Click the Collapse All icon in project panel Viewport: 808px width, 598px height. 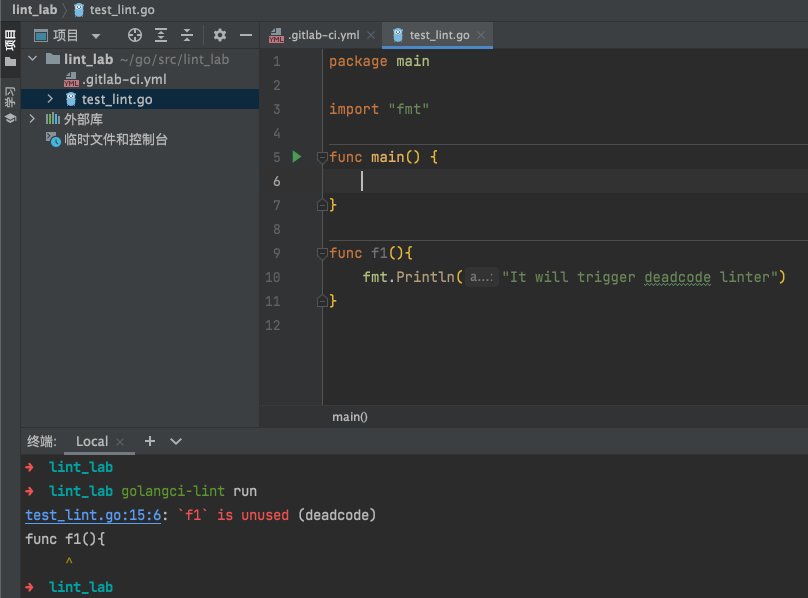(186, 35)
